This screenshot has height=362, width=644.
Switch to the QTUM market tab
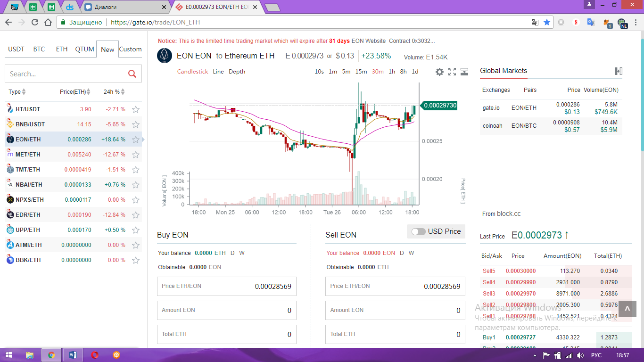click(85, 49)
